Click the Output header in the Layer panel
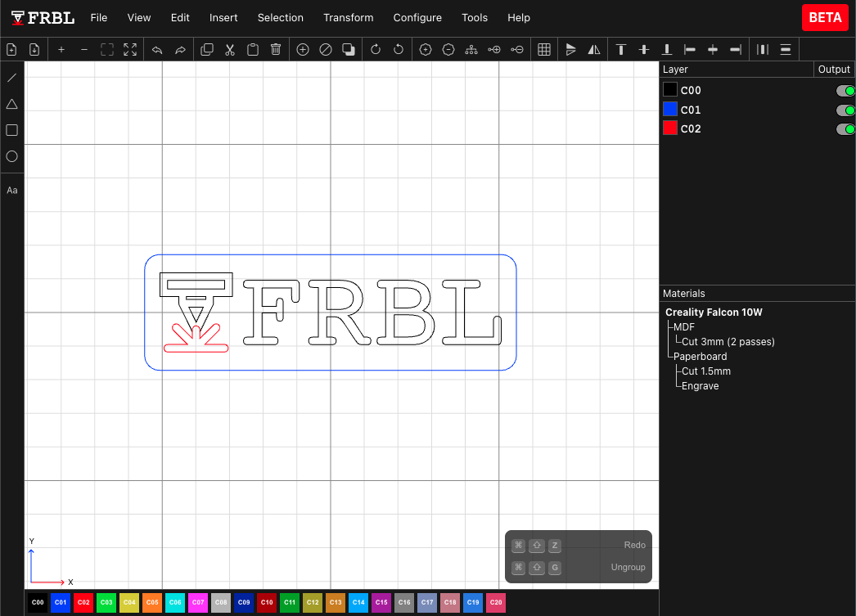This screenshot has height=616, width=856. pos(834,69)
